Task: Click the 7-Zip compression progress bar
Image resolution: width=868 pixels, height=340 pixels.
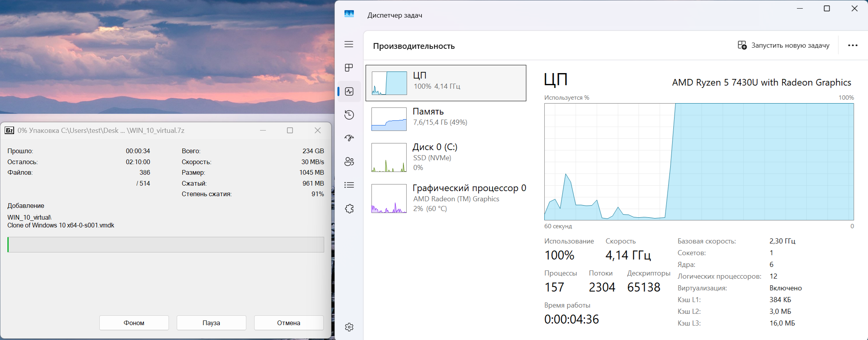Action: [166, 245]
